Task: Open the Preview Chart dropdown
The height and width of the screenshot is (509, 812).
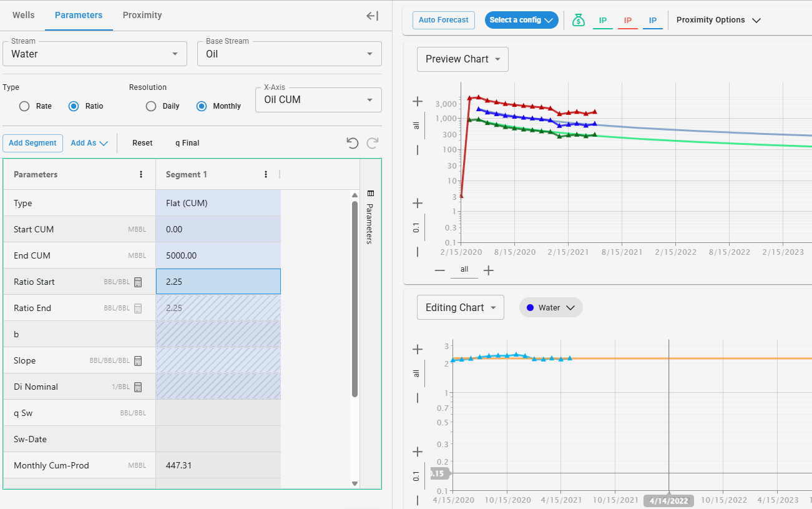Action: coord(462,59)
